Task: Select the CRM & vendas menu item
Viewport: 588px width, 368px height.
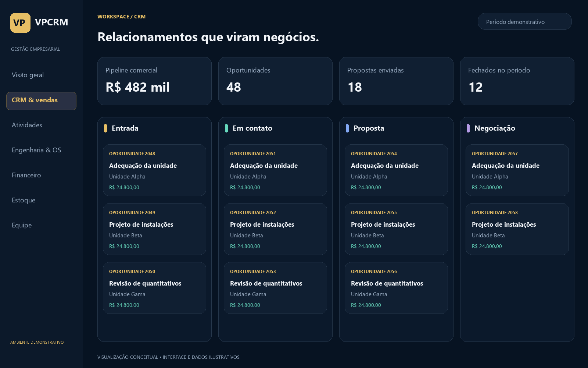Action: [41, 100]
